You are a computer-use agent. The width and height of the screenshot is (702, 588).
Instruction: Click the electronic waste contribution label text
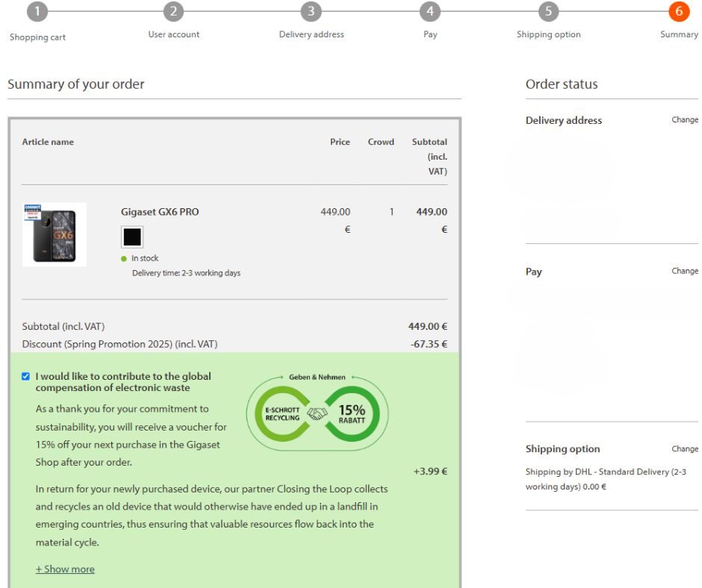coord(123,382)
